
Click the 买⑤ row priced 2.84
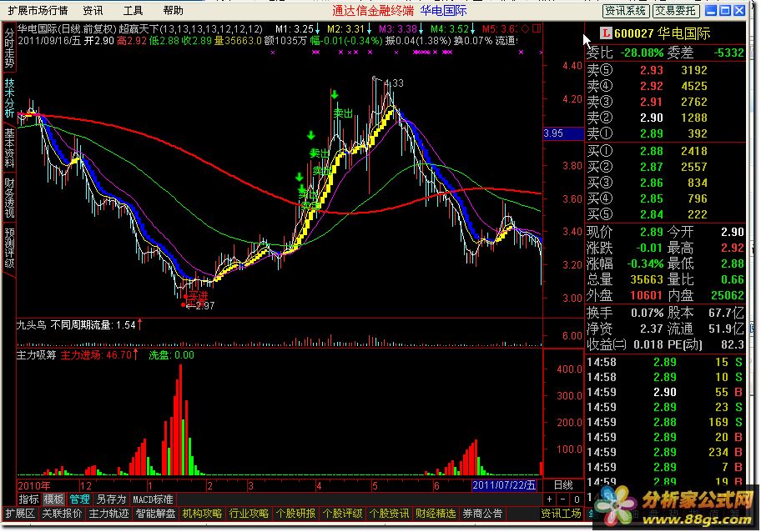(665, 213)
